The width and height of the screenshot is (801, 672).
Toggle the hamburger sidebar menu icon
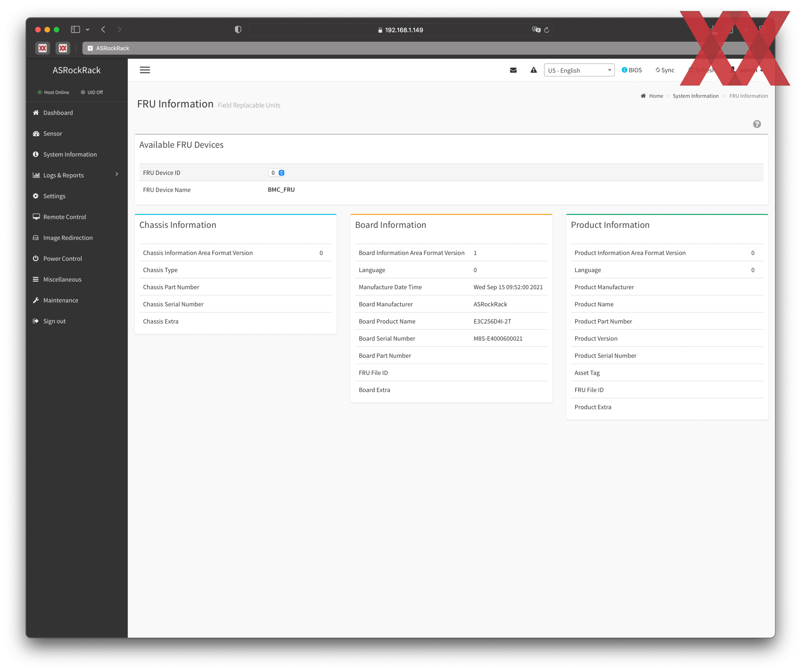coord(145,70)
